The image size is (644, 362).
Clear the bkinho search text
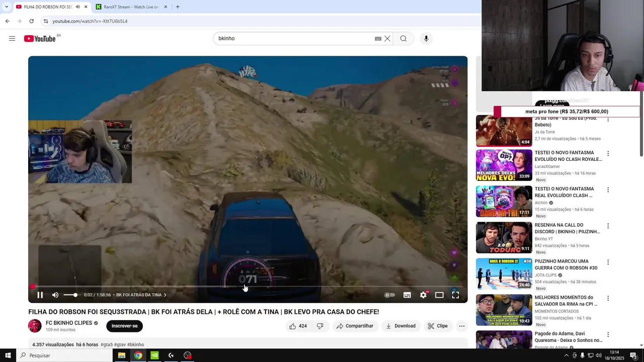pos(387,39)
